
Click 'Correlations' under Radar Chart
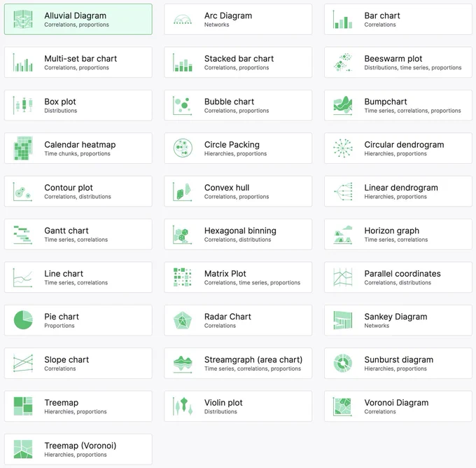tap(220, 326)
